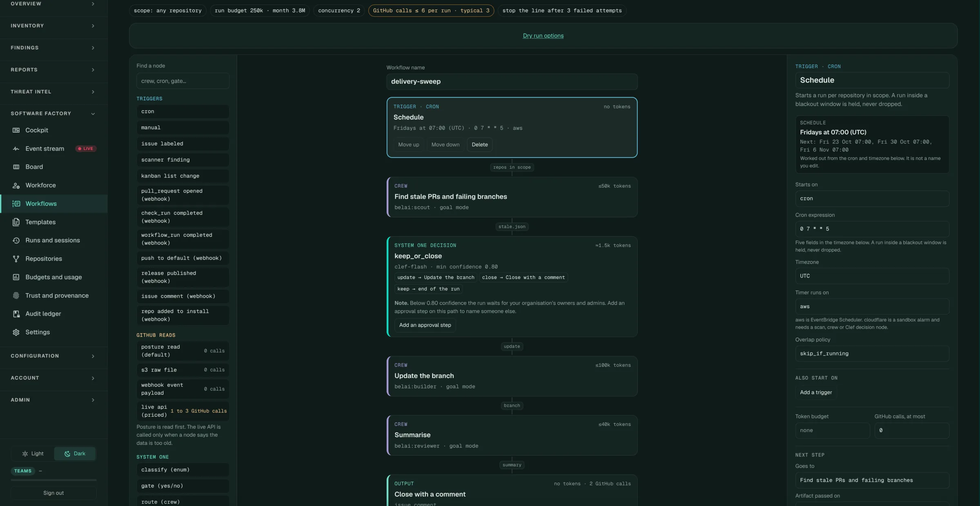
Task: Click Add an approval step
Action: 425,325
